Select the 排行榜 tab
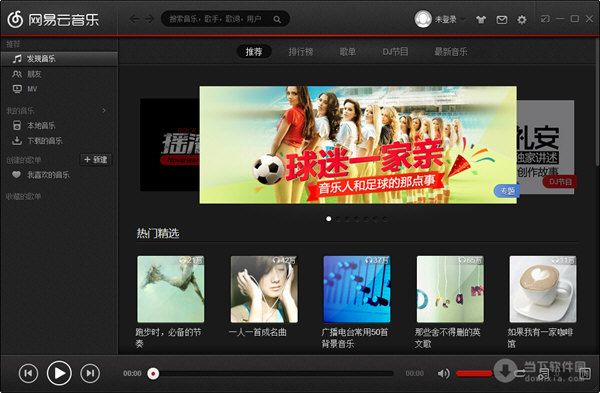Viewport: 600px width, 393px height. coord(301,52)
